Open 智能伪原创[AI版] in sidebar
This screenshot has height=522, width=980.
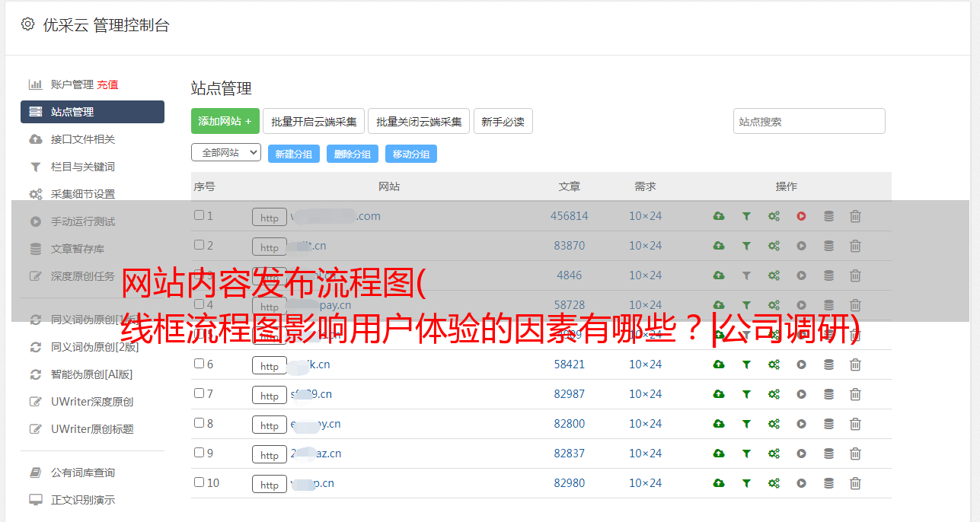pyautogui.click(x=91, y=374)
